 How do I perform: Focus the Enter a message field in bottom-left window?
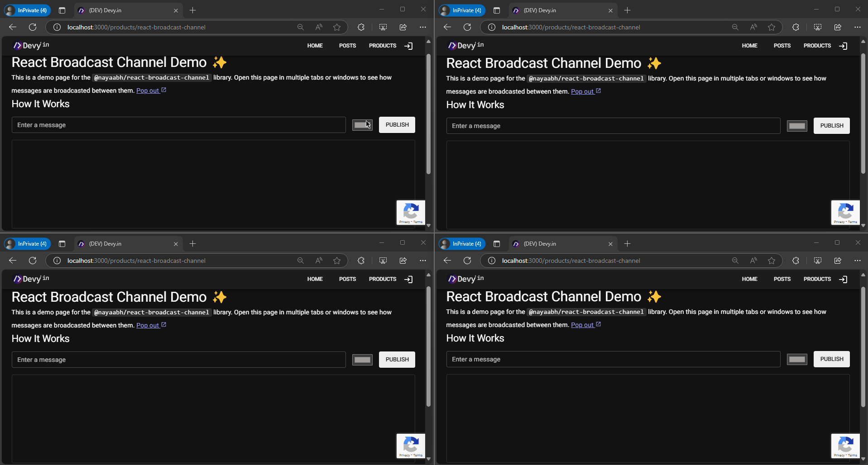179,360
